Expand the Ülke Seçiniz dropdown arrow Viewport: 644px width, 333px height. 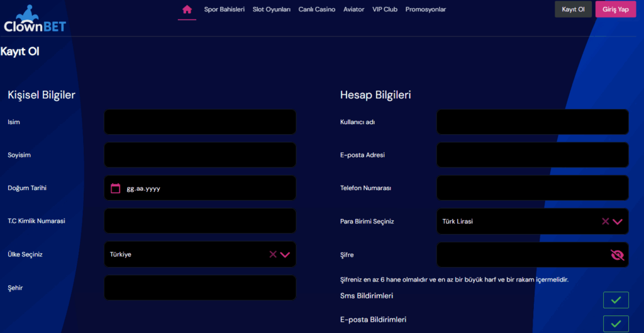point(285,254)
